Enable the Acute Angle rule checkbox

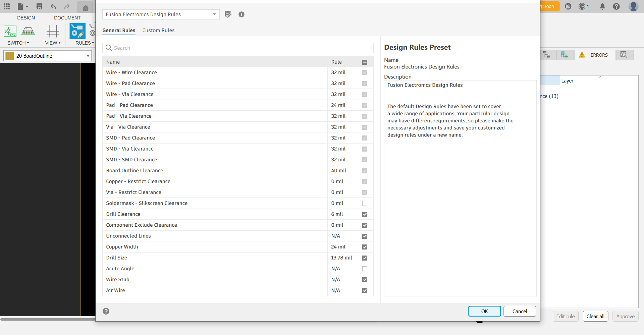pyautogui.click(x=365, y=269)
